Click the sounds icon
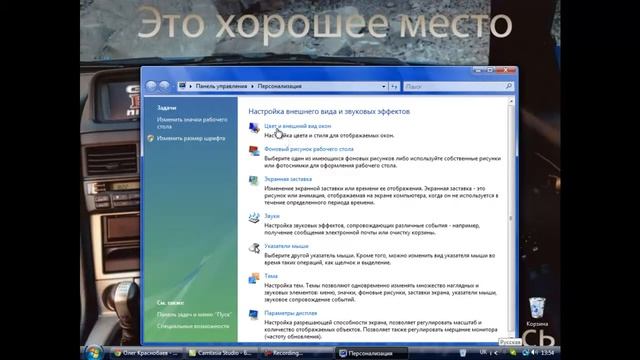Image resolution: width=640 pixels, height=360 pixels. click(254, 218)
